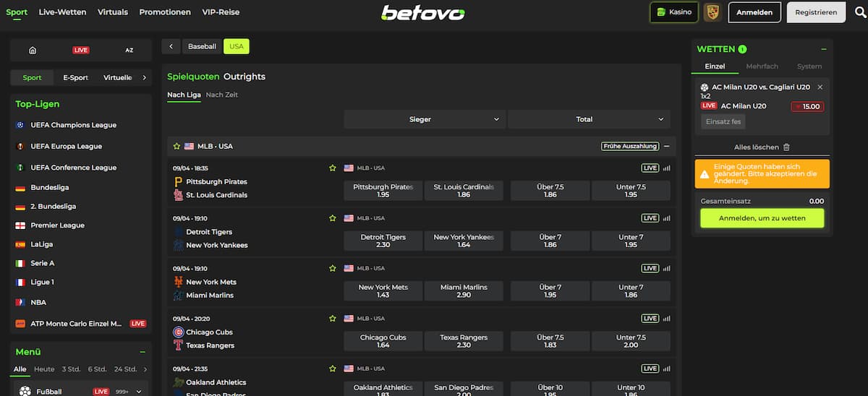Favorite the Chicago Cubs match star
The width and height of the screenshot is (868, 396).
coord(333,318)
